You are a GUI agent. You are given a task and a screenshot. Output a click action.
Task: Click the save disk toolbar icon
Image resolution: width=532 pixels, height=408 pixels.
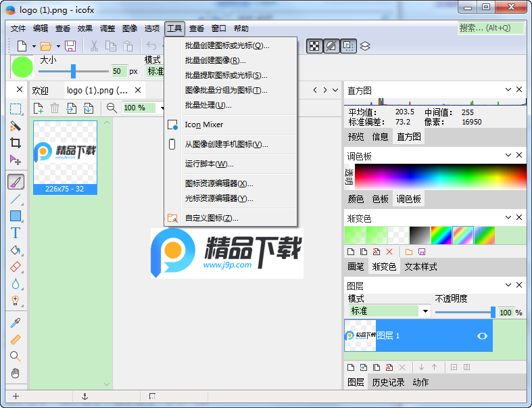[70, 46]
